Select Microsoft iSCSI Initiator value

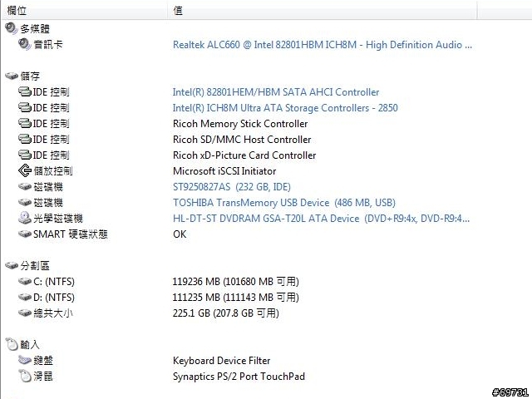[x=224, y=171]
